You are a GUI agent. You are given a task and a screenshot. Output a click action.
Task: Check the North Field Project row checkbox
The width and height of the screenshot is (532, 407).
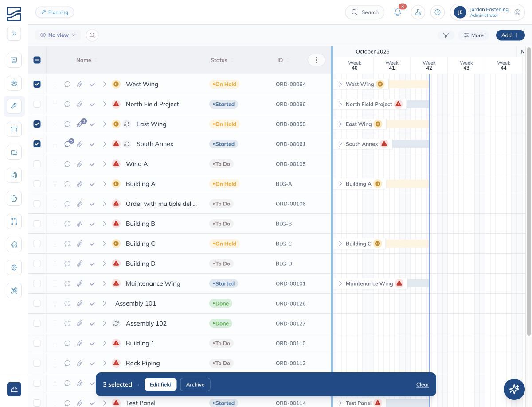(x=37, y=104)
